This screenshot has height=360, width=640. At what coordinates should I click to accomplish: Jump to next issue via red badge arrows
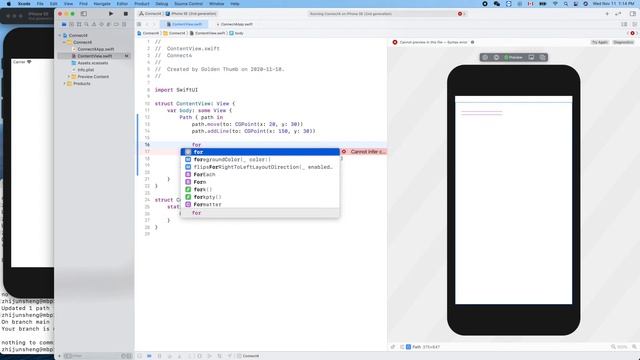tap(632, 33)
